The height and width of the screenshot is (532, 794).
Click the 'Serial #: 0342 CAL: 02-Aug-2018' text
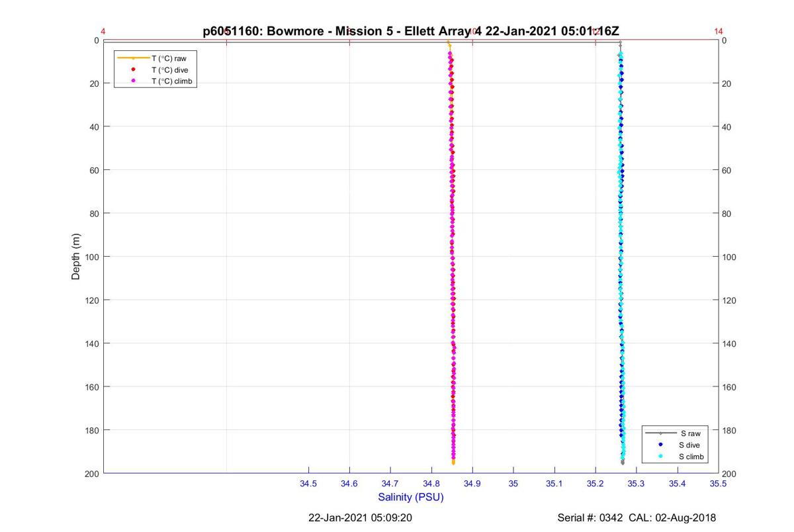637,517
